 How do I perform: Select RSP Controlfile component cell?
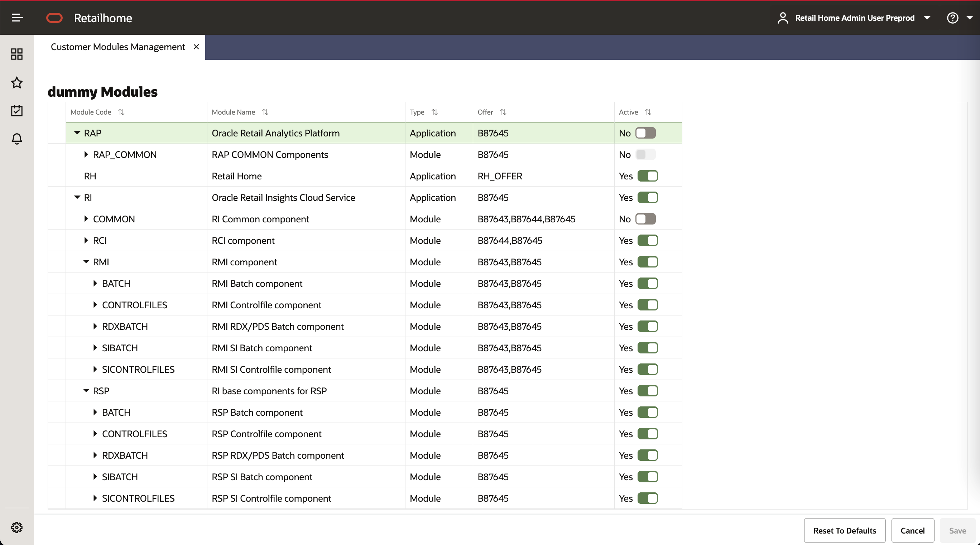point(306,434)
